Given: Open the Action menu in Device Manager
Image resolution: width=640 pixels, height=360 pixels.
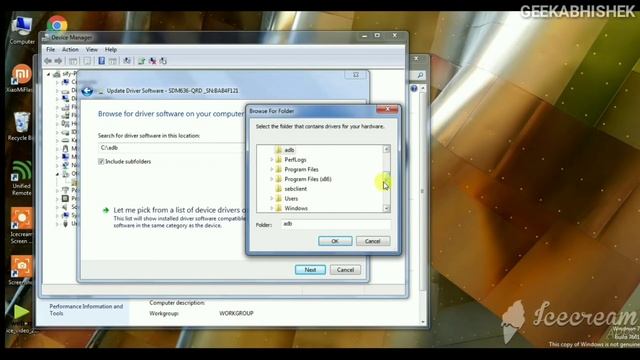Looking at the screenshot, I should (70, 49).
